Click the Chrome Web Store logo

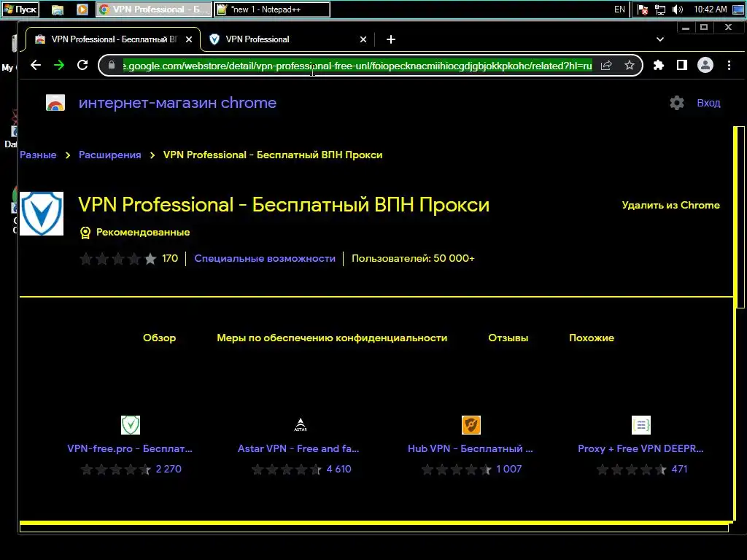[x=55, y=103]
